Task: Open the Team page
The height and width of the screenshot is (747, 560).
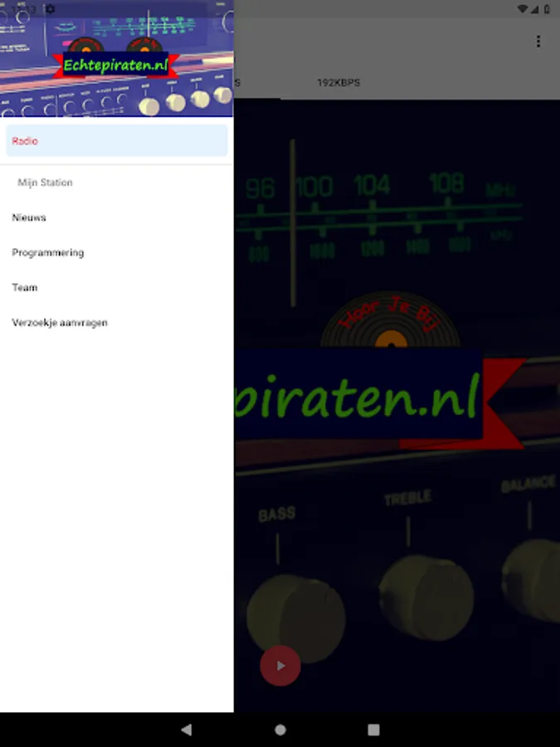Action: point(117,288)
